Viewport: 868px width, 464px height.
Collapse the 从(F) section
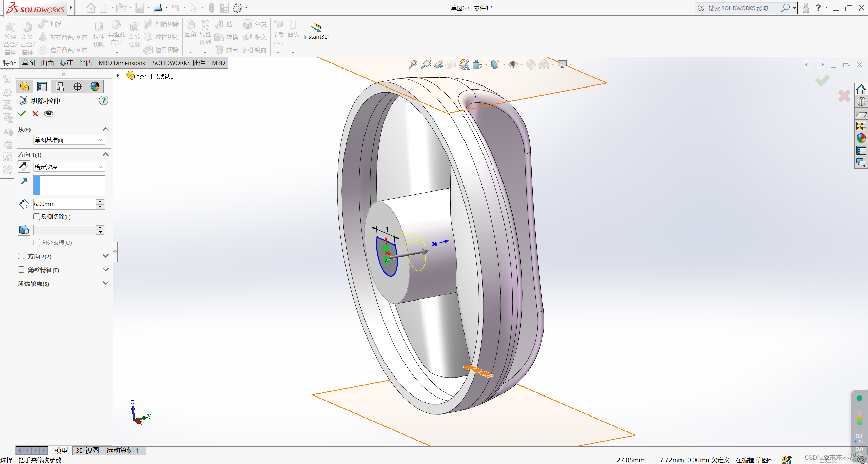[x=106, y=129]
